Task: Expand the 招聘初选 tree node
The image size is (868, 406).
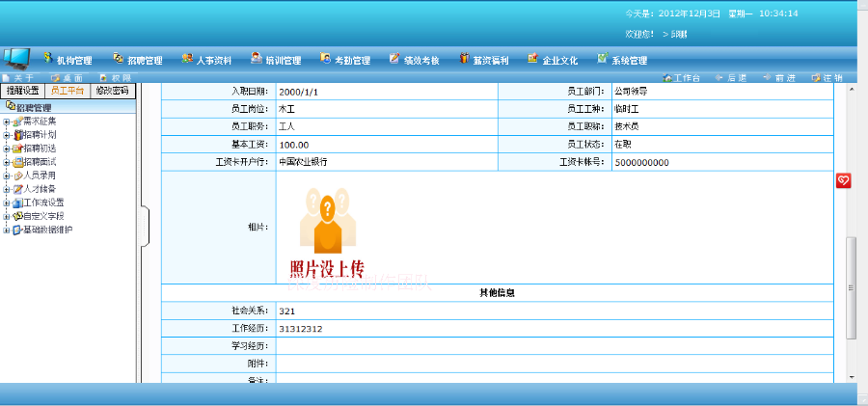Action: click(6, 149)
